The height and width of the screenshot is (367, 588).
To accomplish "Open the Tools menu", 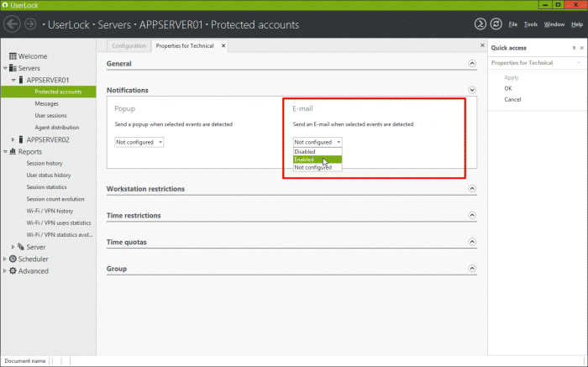I will pyautogui.click(x=530, y=24).
